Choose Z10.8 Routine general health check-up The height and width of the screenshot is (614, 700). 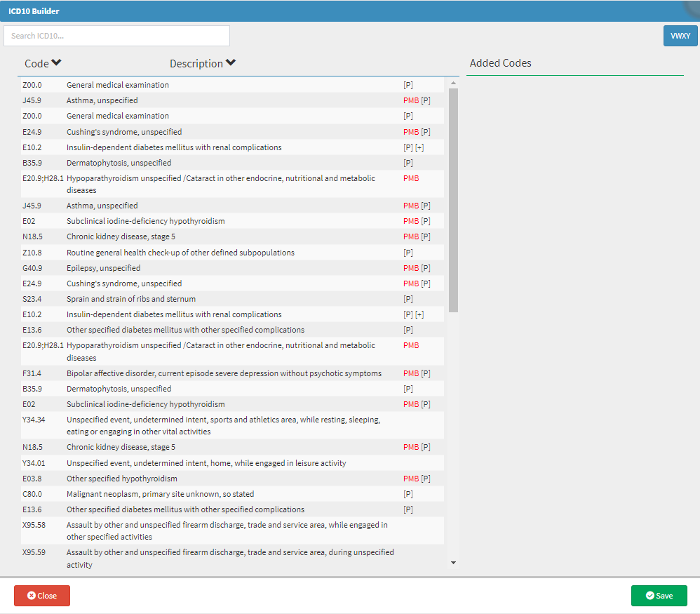(x=180, y=253)
